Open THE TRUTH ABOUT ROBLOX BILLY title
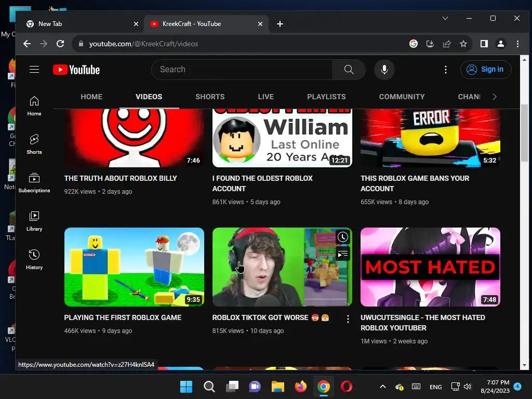This screenshot has height=399, width=532. tap(121, 178)
